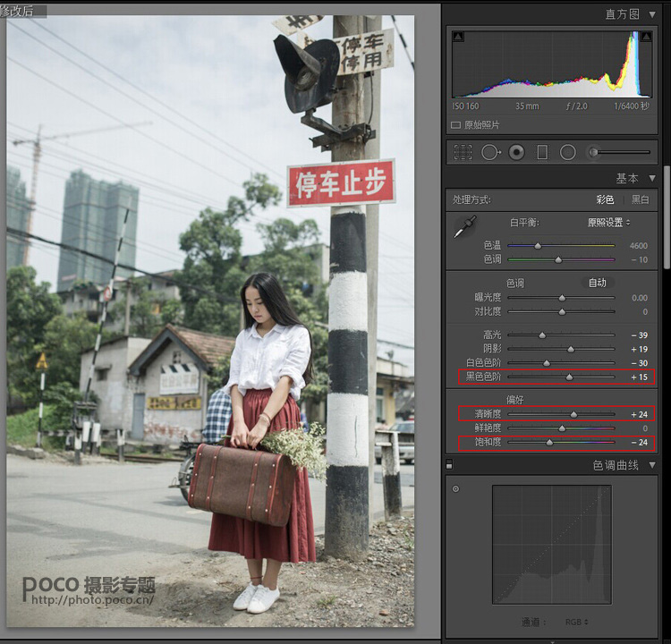Image resolution: width=671 pixels, height=644 pixels.
Task: Click the 基本 panel header title
Action: coord(627,178)
